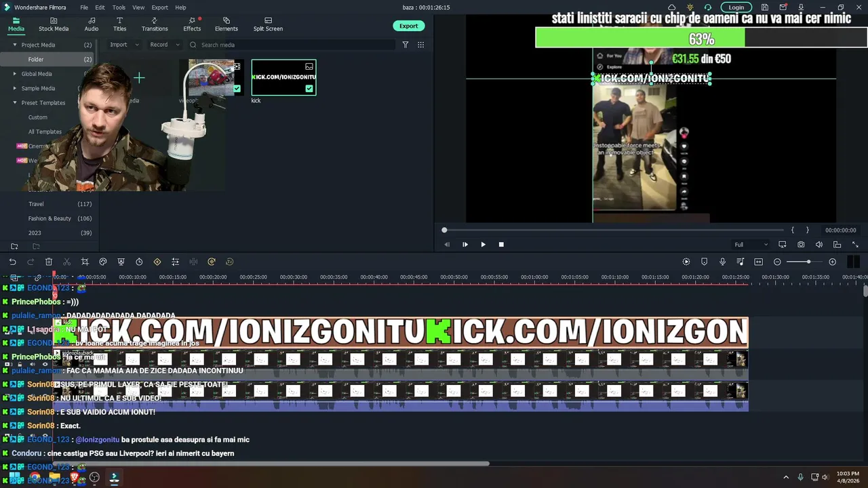Viewport: 868px width, 488px height.
Task: Open the green screen tool icon
Action: tap(121, 262)
